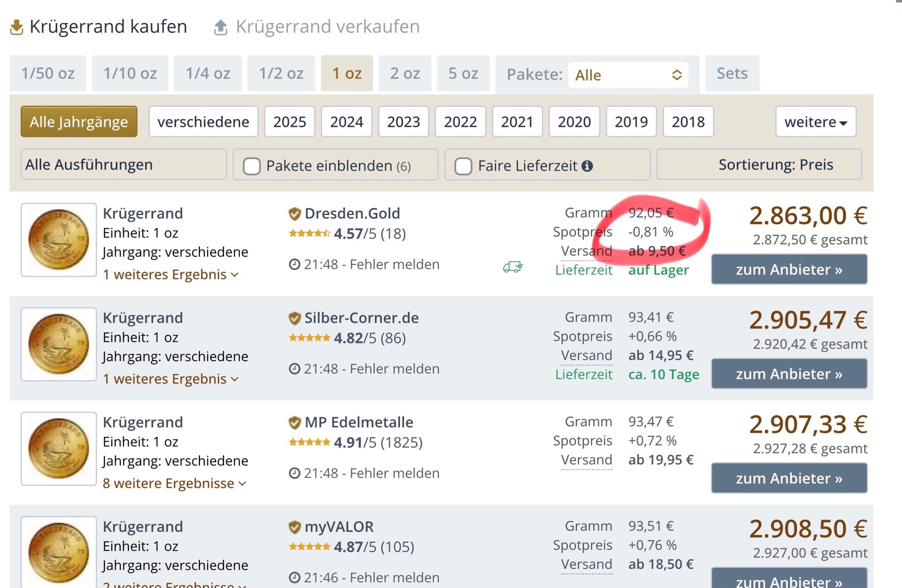Click the Krügerrand coin thumbnail for MP Edelmetalle
902x588 pixels.
tap(59, 448)
